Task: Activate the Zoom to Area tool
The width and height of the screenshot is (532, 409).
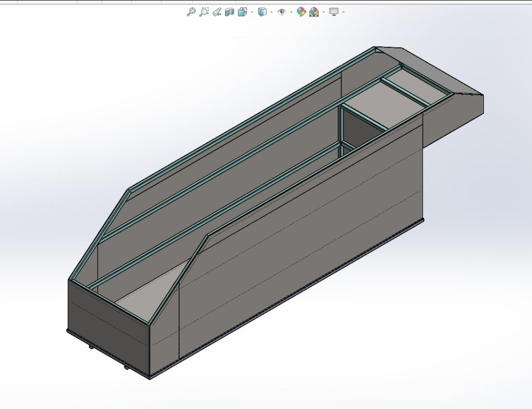Action: (x=204, y=12)
